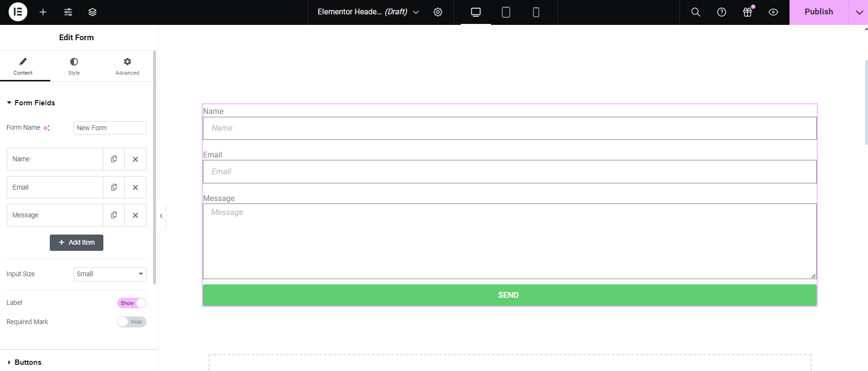Open the What's New gift icon
The image size is (868, 371).
(x=747, y=12)
